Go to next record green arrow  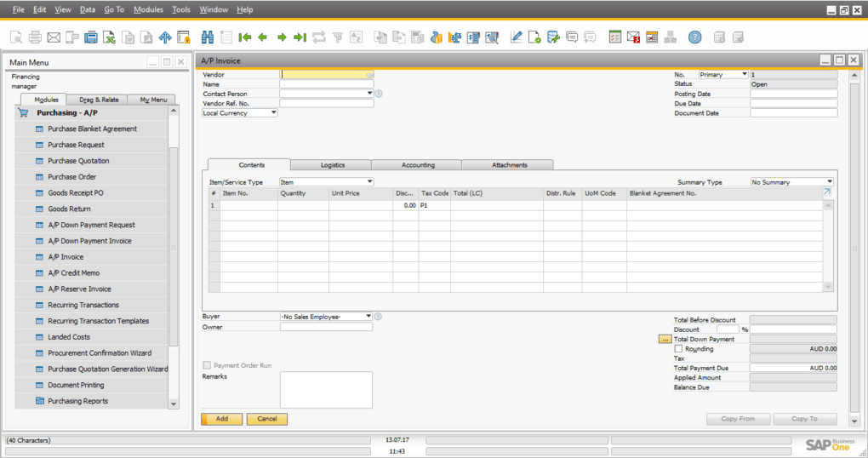[x=282, y=37]
